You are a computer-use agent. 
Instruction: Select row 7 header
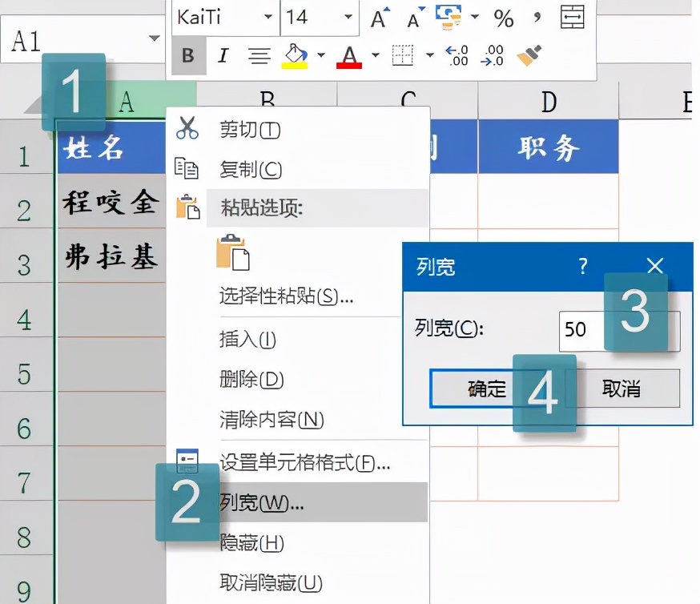(26, 473)
